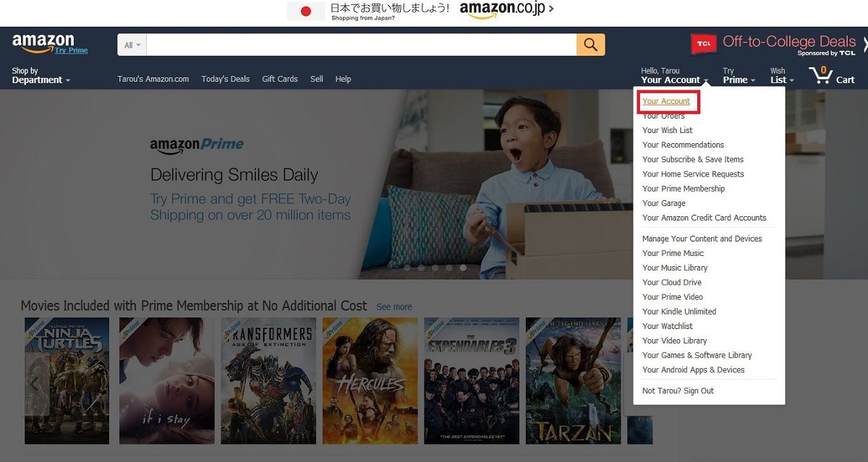Select the middle carousel indicator dot

[x=435, y=268]
